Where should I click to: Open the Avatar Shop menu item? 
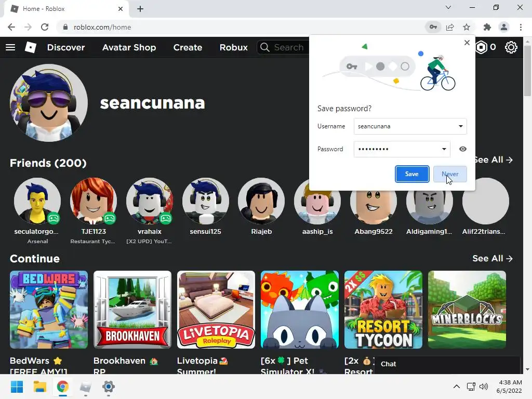coord(129,47)
